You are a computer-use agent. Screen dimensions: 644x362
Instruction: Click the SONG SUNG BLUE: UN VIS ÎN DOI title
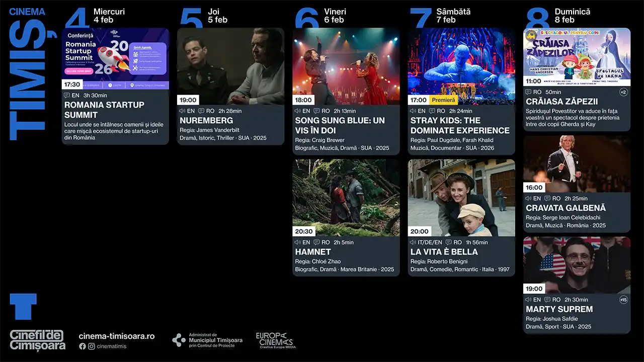point(340,126)
